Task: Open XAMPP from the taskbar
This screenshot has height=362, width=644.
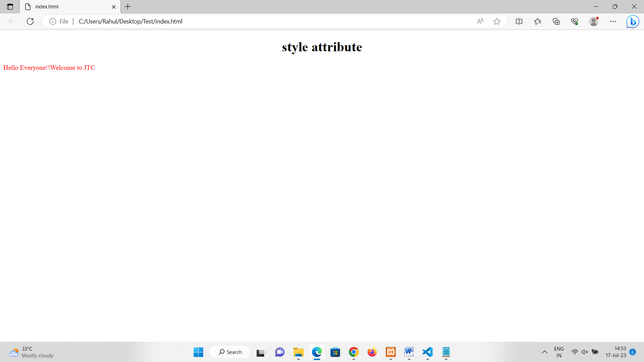Action: (x=391, y=352)
